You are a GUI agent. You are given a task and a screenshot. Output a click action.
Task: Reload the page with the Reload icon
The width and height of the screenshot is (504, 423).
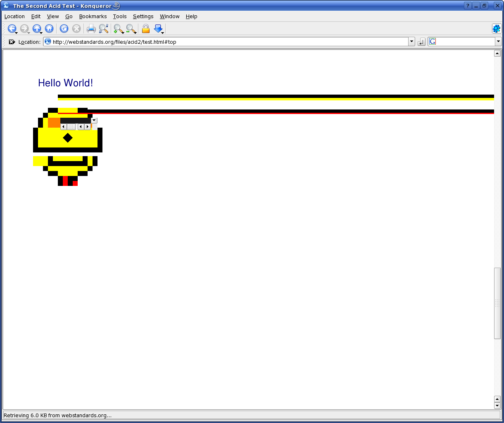64,29
